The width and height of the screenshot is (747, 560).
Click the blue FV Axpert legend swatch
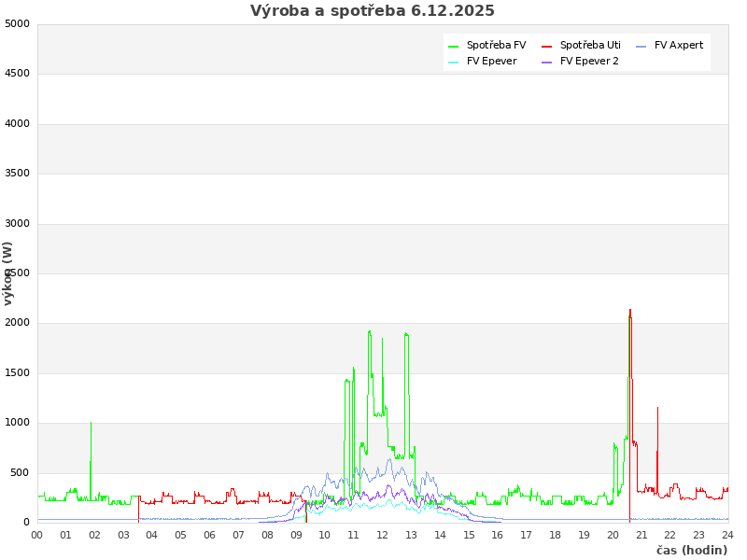(x=641, y=46)
